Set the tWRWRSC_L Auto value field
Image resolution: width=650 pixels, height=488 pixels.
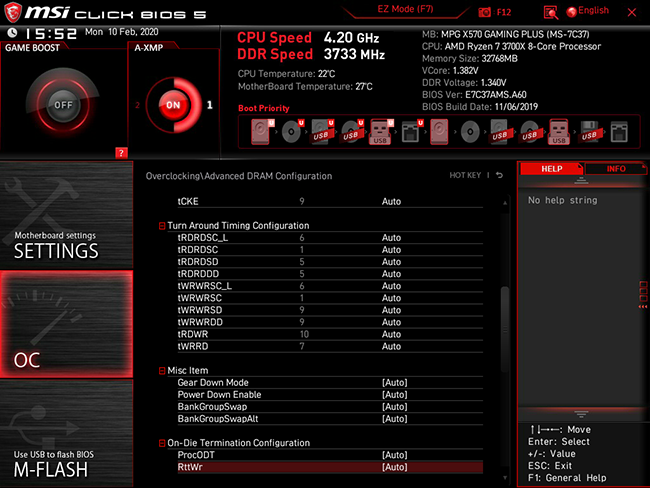[x=391, y=286]
